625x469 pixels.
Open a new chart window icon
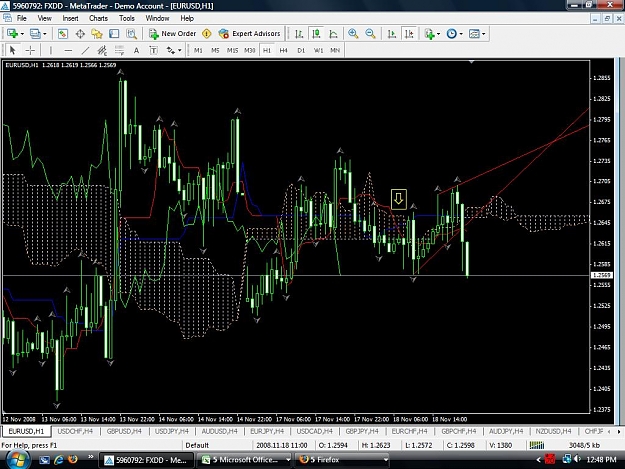click(x=12, y=34)
